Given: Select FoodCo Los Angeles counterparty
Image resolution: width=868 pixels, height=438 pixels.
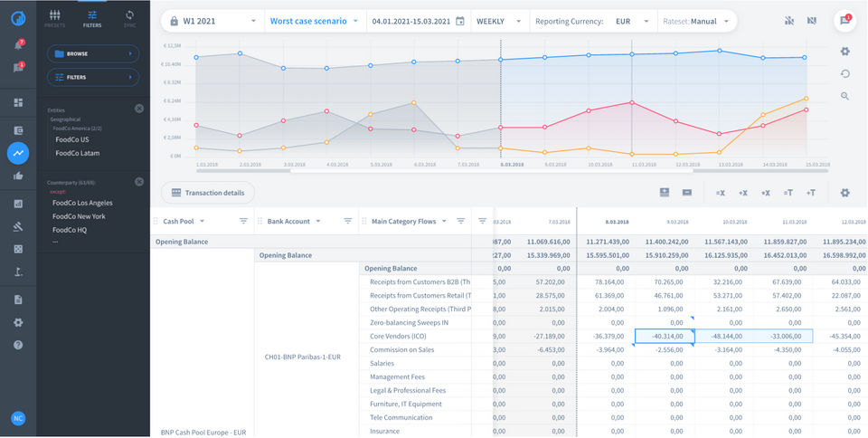Looking at the screenshot, I should (82, 203).
